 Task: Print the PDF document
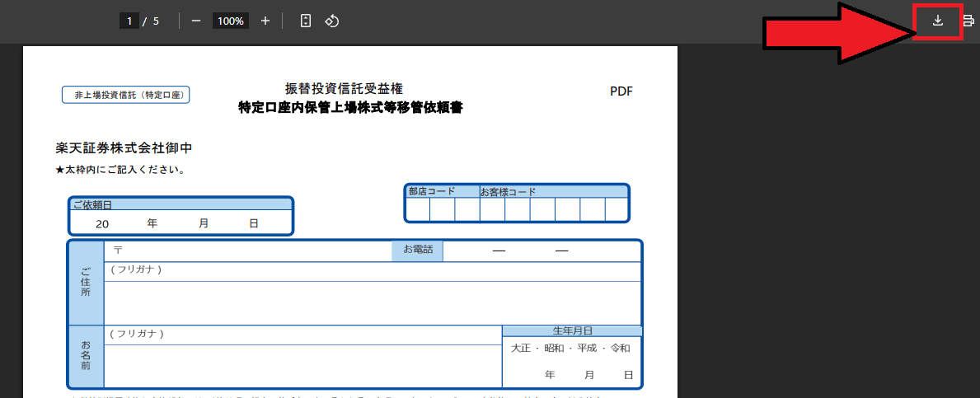(x=968, y=21)
